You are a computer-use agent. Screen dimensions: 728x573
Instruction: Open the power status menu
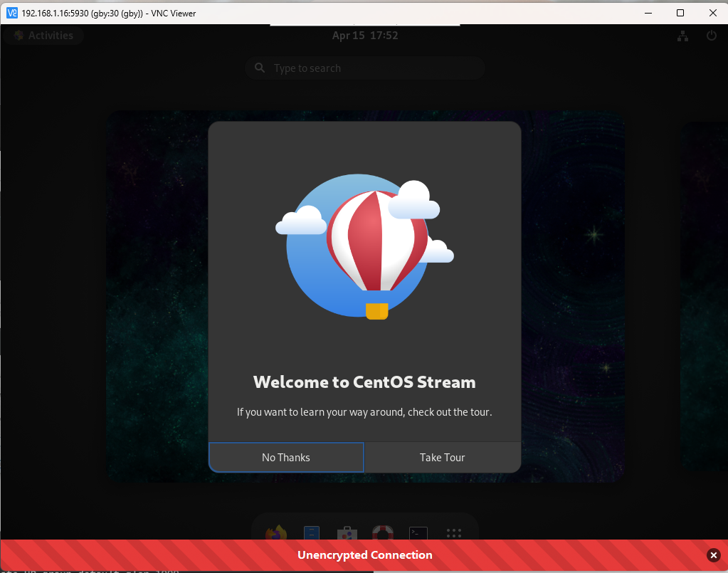point(712,35)
